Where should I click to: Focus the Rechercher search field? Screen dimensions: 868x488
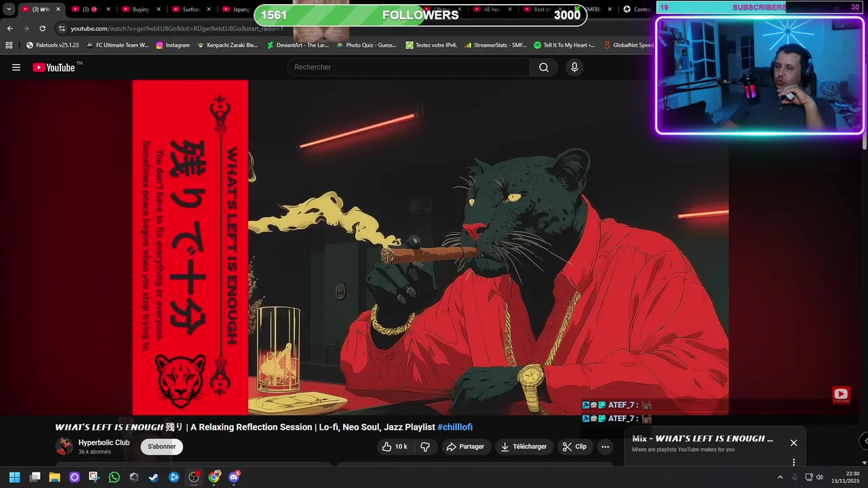click(x=409, y=67)
